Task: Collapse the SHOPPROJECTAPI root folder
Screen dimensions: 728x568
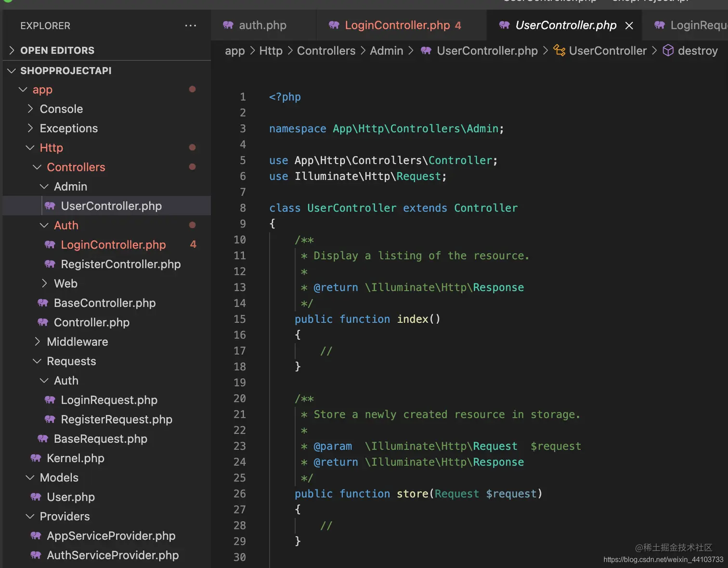Action: click(12, 71)
